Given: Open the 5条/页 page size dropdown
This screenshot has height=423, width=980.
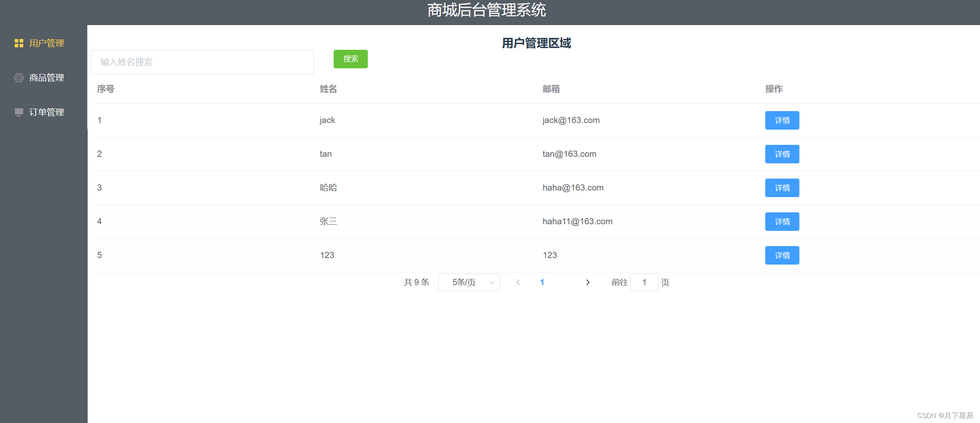Looking at the screenshot, I should point(469,282).
